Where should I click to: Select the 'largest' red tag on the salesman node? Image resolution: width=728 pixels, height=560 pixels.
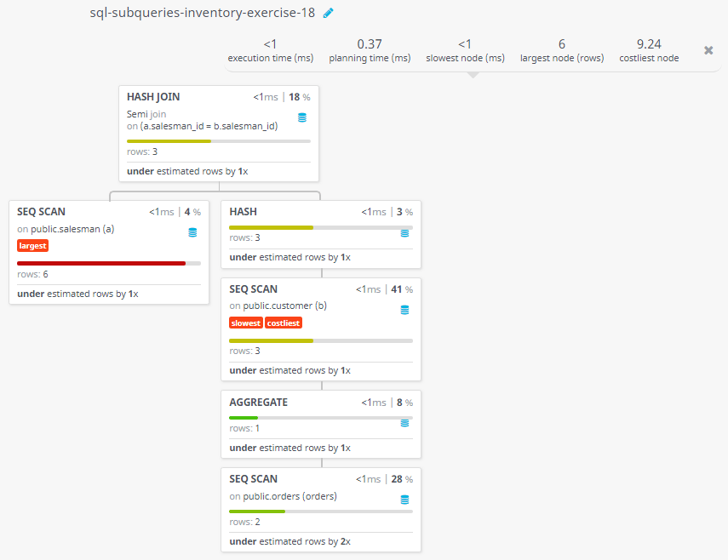(32, 246)
